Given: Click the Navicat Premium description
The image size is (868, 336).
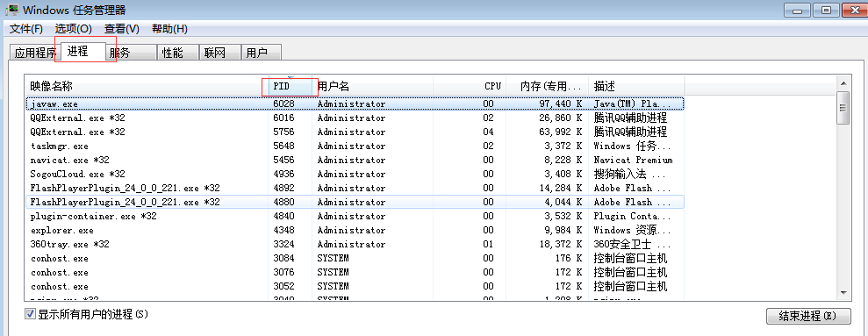Looking at the screenshot, I should [633, 160].
